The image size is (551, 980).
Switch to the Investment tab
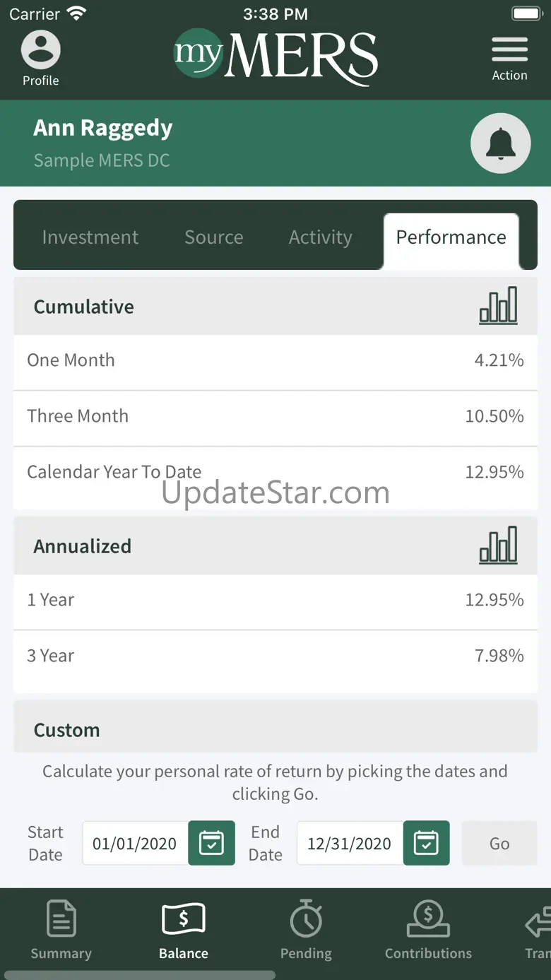pos(90,237)
